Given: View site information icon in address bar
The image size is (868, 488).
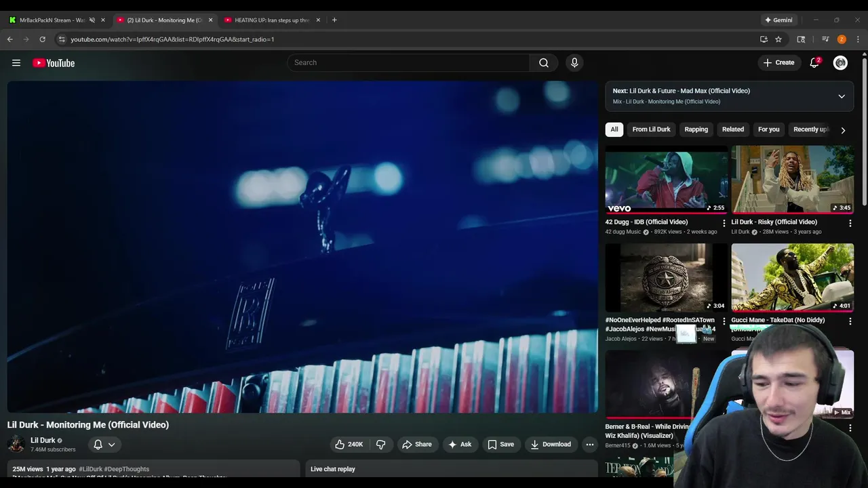Looking at the screenshot, I should [62, 39].
